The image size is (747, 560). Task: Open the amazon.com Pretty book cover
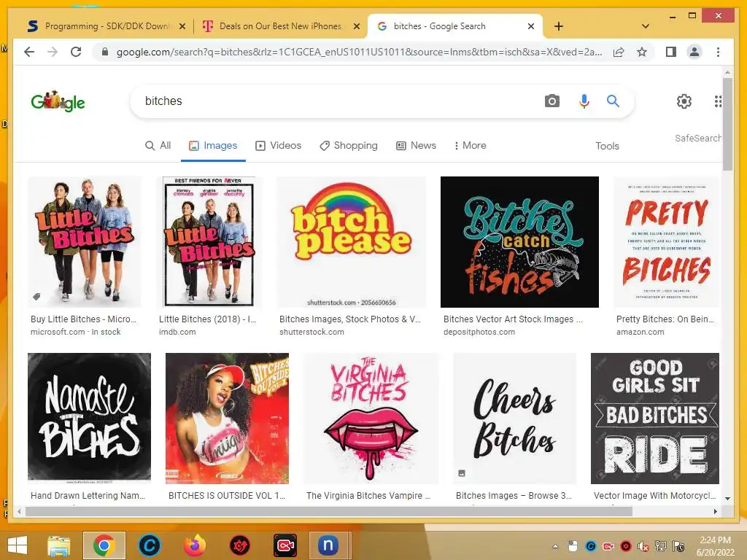point(666,242)
